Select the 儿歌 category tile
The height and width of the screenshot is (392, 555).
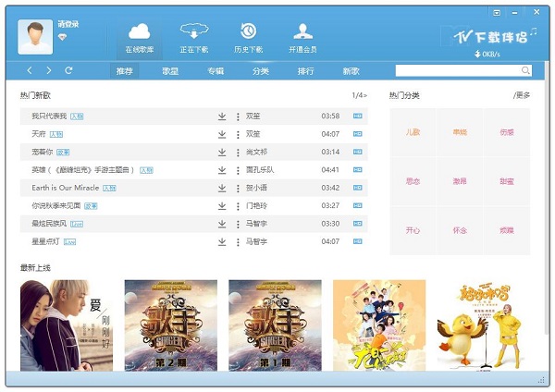point(413,132)
